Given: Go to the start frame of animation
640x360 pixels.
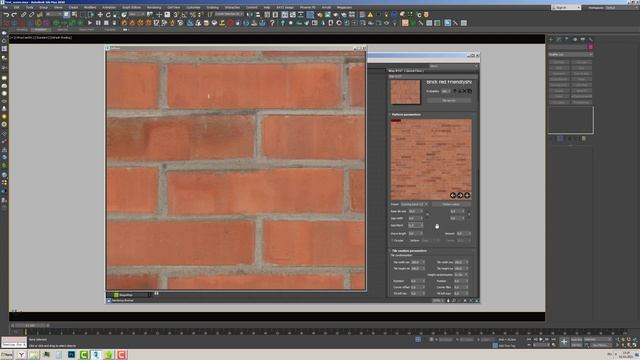Looking at the screenshot, I should [529, 339].
